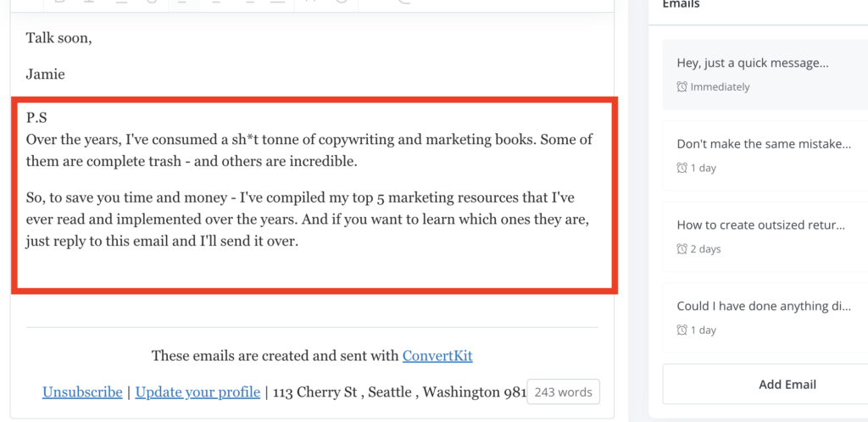Viewport: 868px width, 422px height.
Task: Click the paragraph starting "So, to save you time"
Action: tap(309, 220)
